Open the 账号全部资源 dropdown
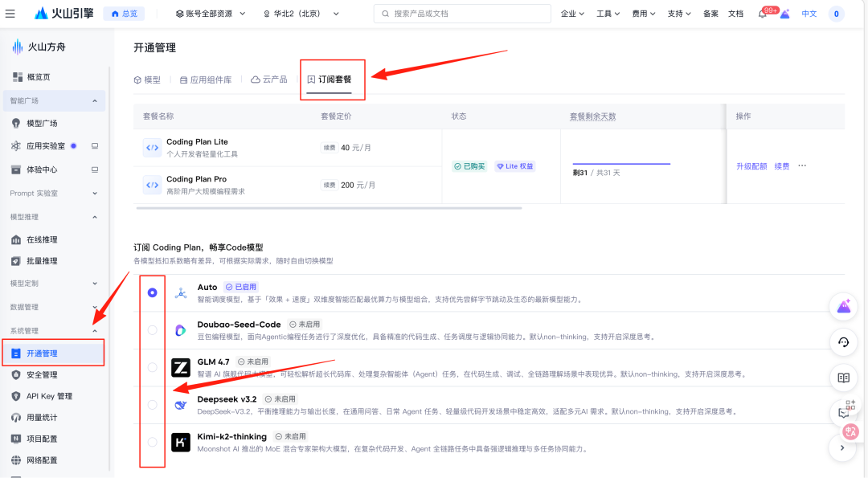The width and height of the screenshot is (868, 478). pos(211,14)
